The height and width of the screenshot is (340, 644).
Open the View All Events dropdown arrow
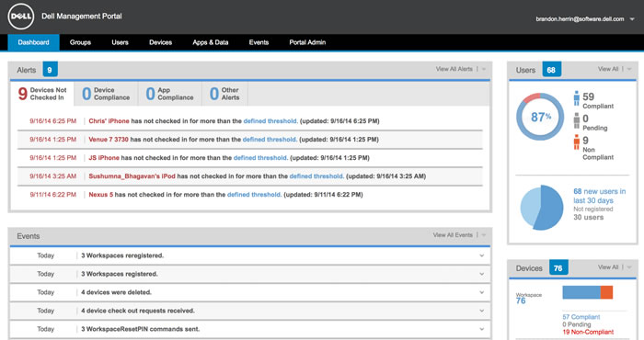[x=484, y=235]
